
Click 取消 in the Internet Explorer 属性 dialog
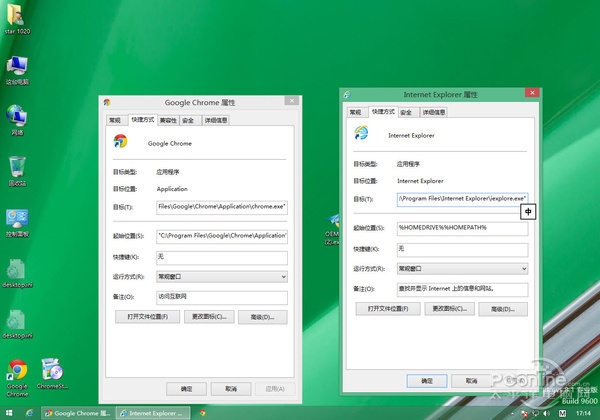[471, 381]
